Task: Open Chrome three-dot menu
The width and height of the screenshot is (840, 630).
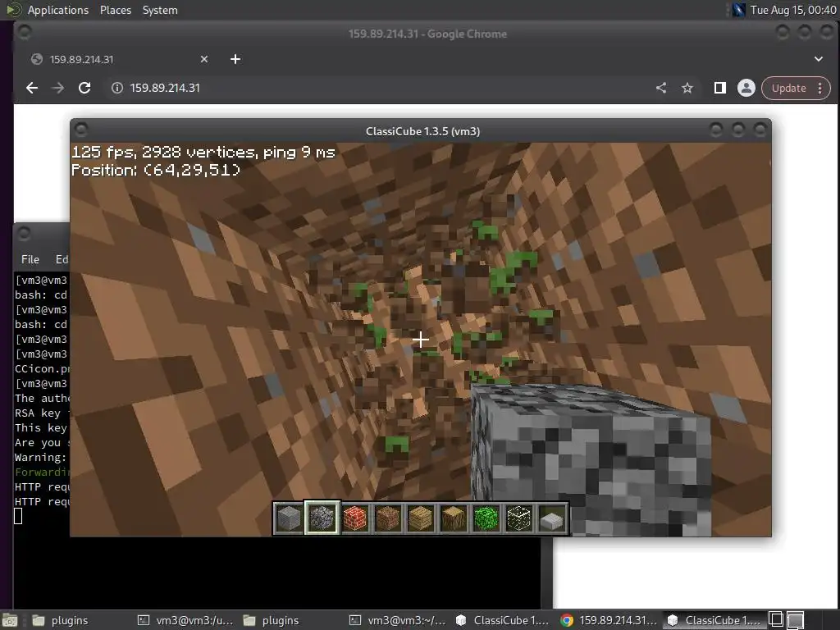Action: (820, 89)
